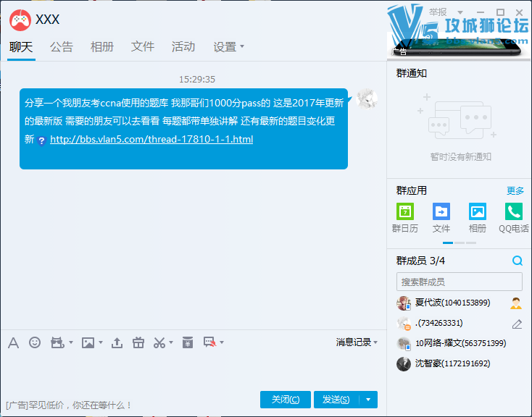Click the edit pencil beside .(734263331)
This screenshot has width=532, height=417.
[x=517, y=324]
